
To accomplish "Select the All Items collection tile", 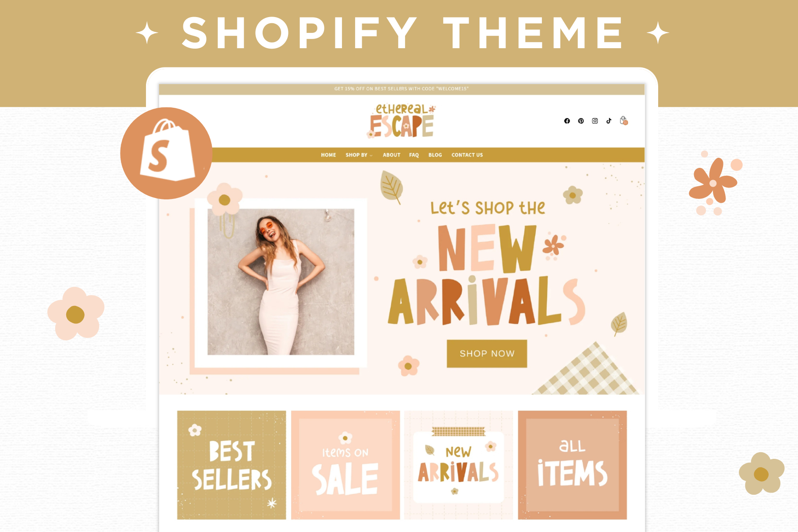I will (x=572, y=465).
